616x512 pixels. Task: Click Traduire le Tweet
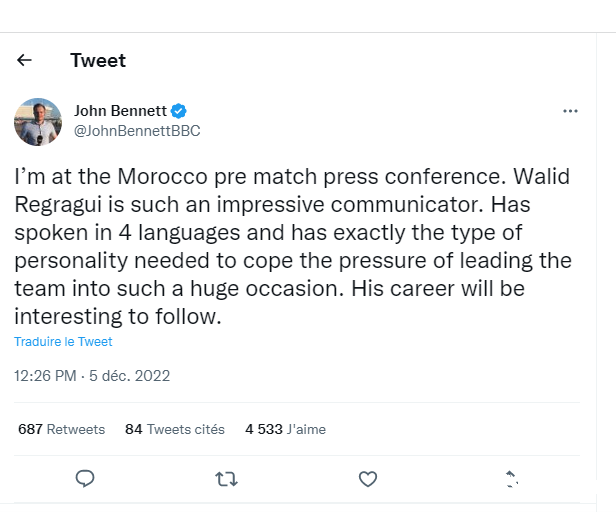tap(63, 342)
